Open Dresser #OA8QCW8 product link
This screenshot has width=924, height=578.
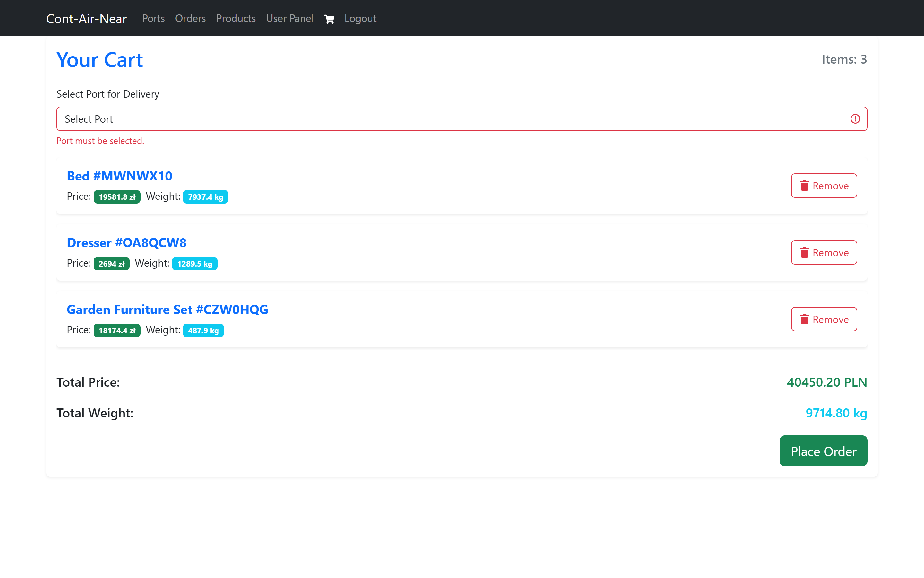pyautogui.click(x=126, y=243)
